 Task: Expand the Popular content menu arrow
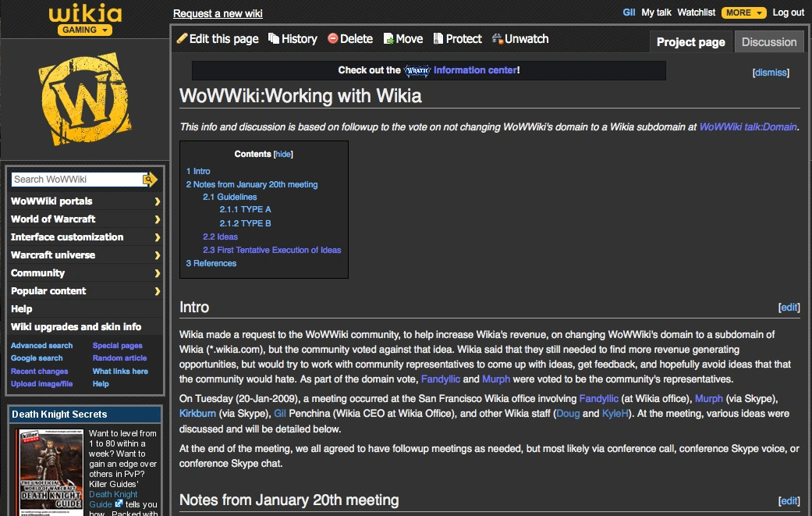158,291
